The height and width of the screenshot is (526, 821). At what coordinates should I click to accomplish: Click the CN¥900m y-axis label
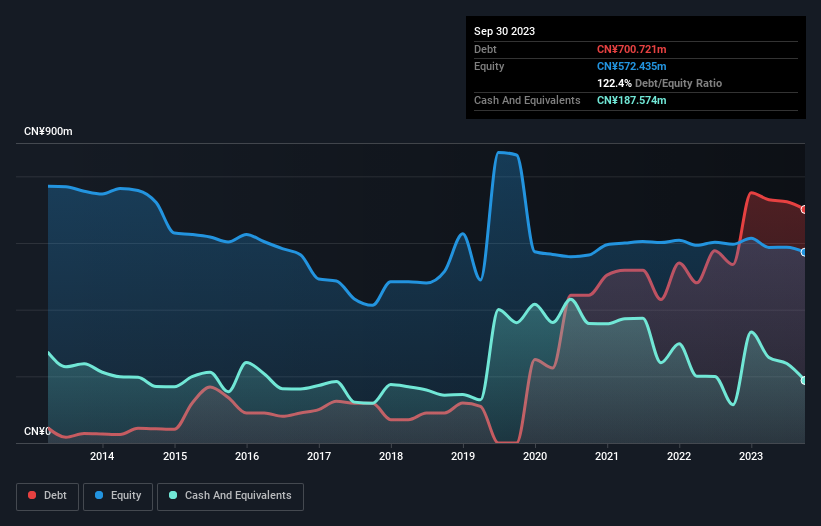coord(48,131)
